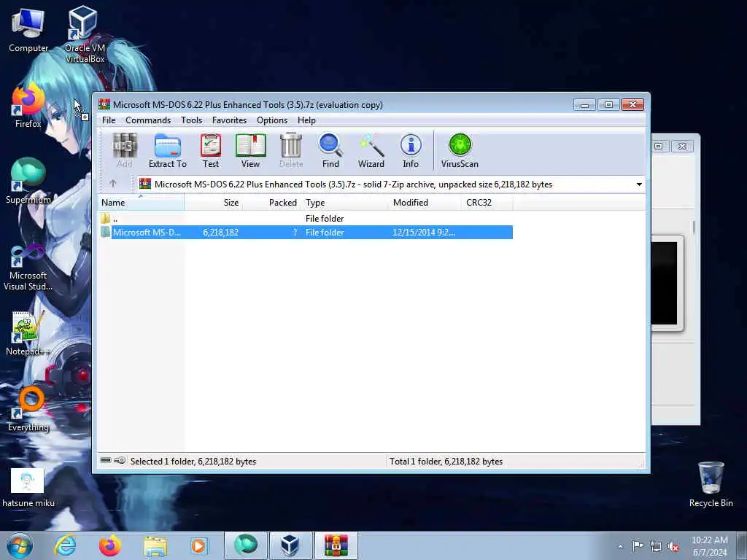747x560 pixels.
Task: Open the Commands menu
Action: [148, 120]
